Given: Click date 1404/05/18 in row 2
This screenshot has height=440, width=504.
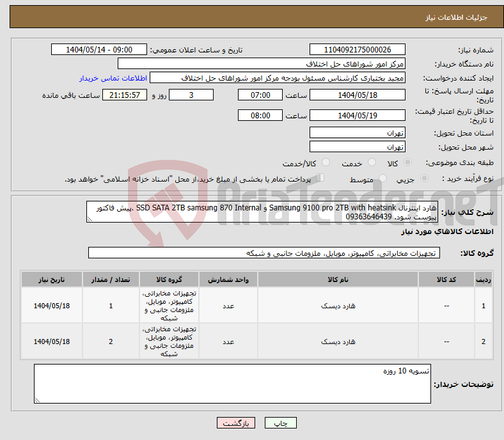Looking at the screenshot, I should coord(52,342).
